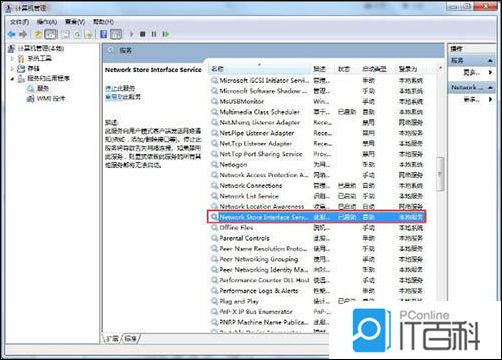
Task: Click the gear icon beside Parental Controls
Action: coord(214,238)
